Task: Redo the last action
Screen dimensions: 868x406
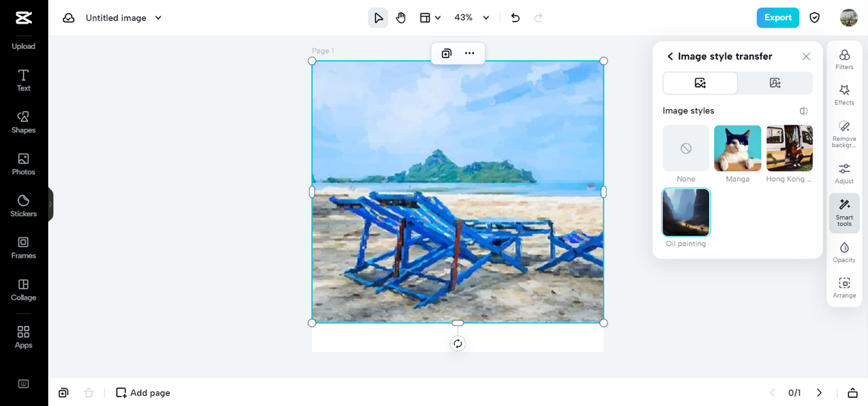Action: [538, 18]
